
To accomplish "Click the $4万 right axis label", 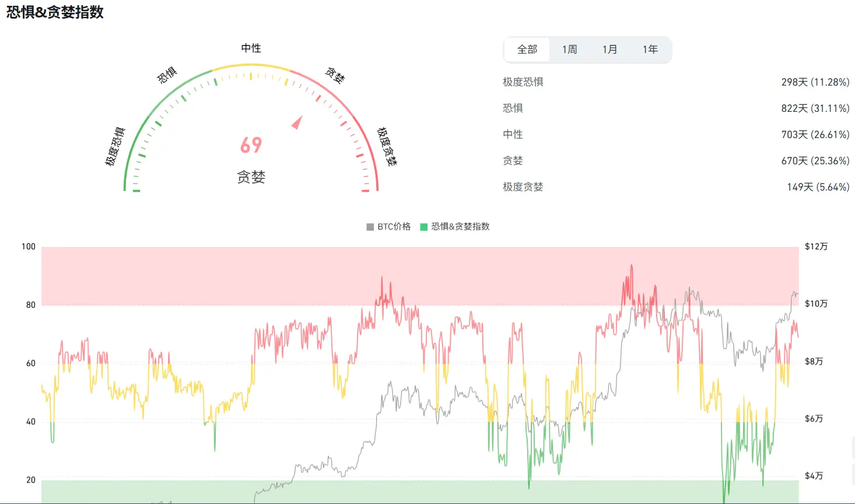I will tap(814, 476).
